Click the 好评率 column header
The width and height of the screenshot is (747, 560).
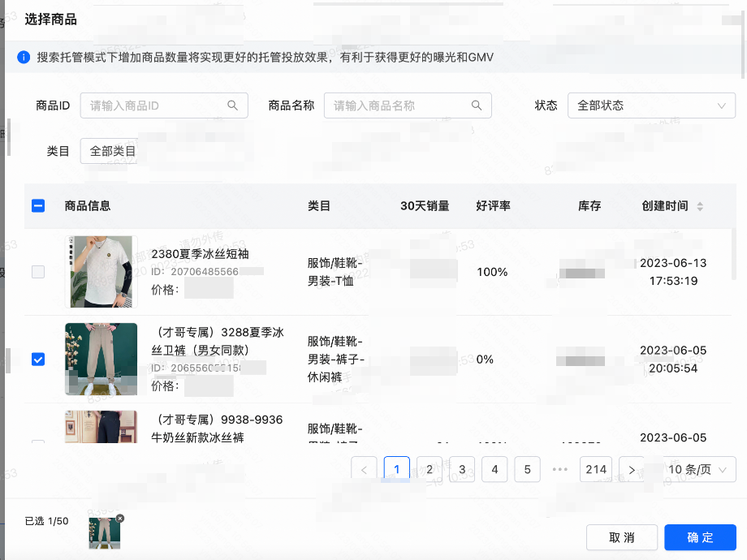pos(493,205)
